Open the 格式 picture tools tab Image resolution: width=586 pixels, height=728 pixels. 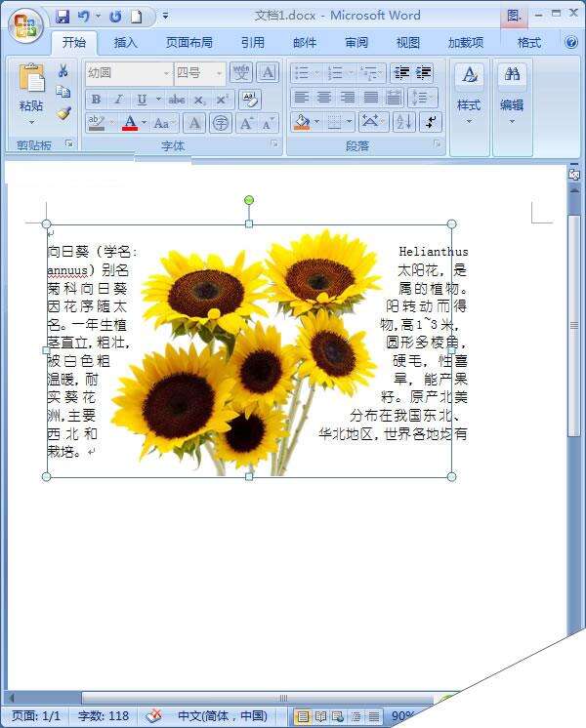[528, 43]
